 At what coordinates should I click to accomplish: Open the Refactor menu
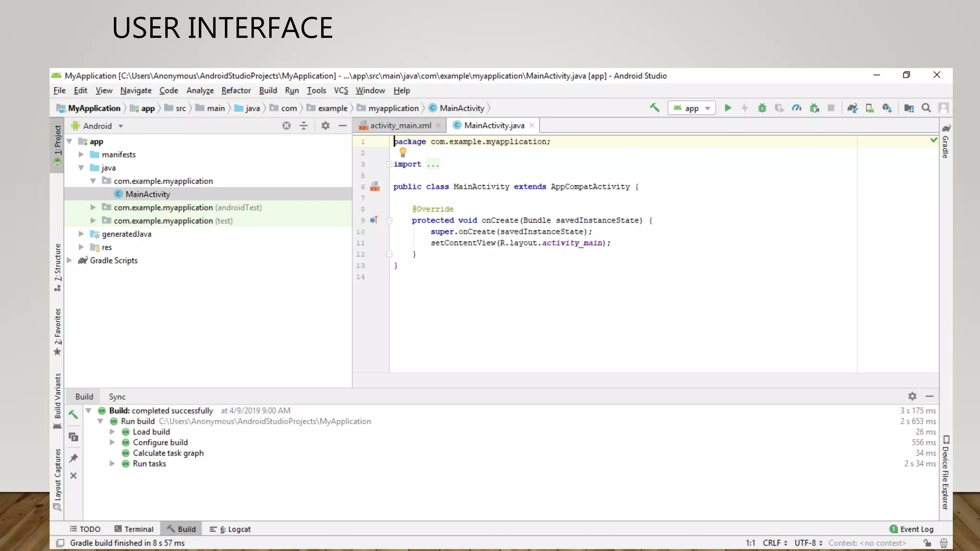(x=236, y=90)
